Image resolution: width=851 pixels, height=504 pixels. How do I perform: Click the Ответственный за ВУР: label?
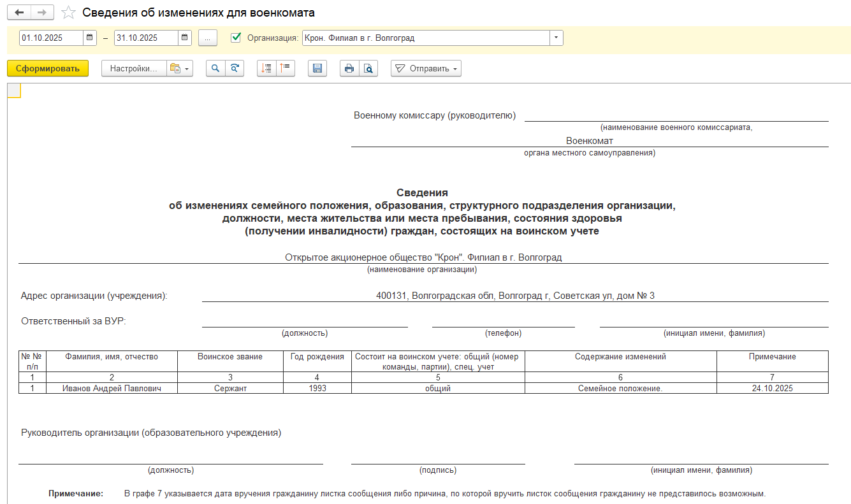(73, 321)
